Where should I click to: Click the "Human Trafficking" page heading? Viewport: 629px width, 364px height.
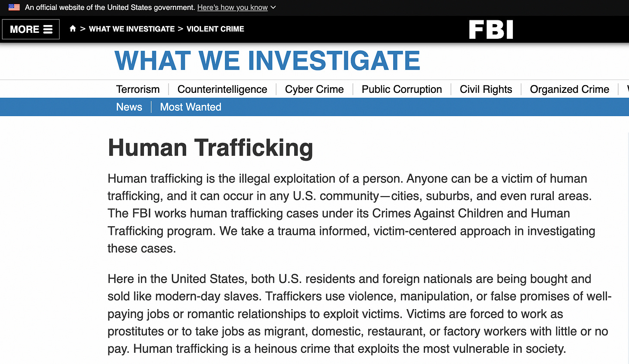(x=210, y=148)
